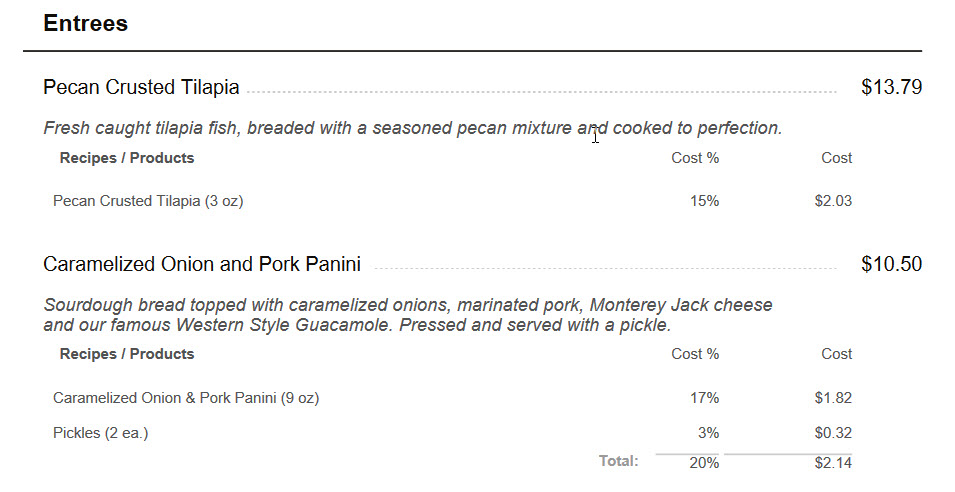Click the $2.14 total cost value
955x492 pixels.
coord(833,462)
